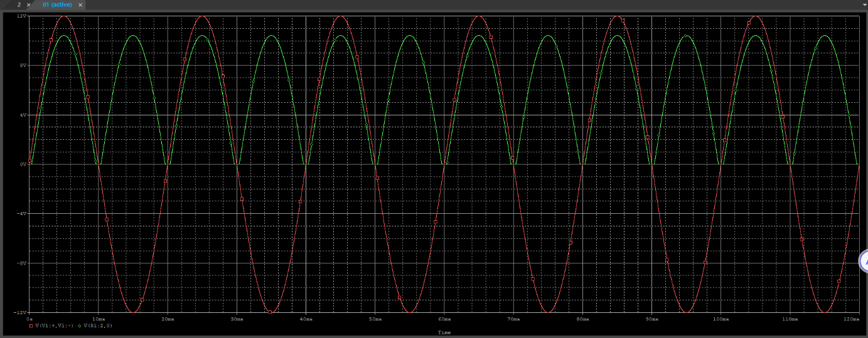The width and height of the screenshot is (868, 338).
Task: Click the 10ms x-axis label
Action: pyautogui.click(x=99, y=319)
